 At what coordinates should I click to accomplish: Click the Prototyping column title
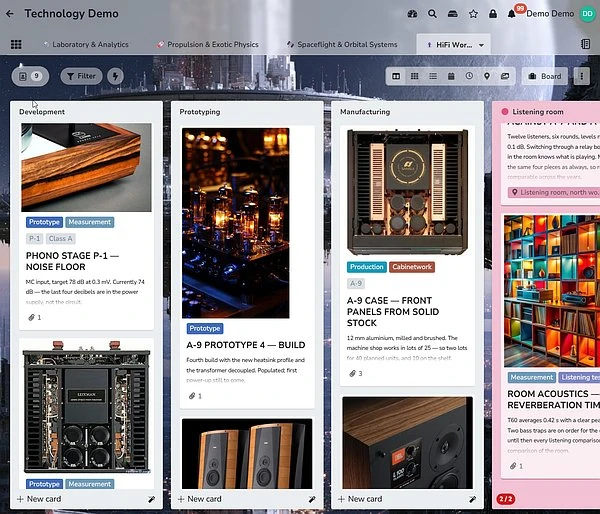200,112
